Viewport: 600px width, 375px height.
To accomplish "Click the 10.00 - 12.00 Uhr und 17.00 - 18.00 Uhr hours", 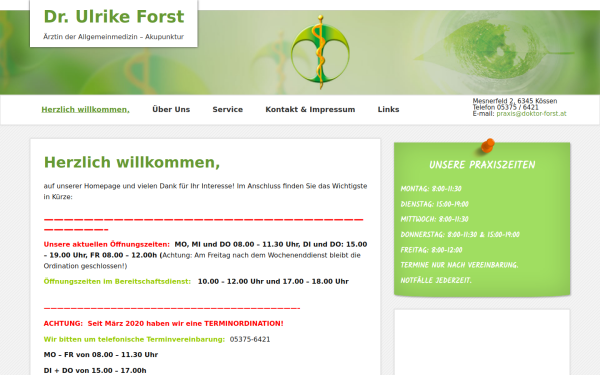I will point(273,281).
